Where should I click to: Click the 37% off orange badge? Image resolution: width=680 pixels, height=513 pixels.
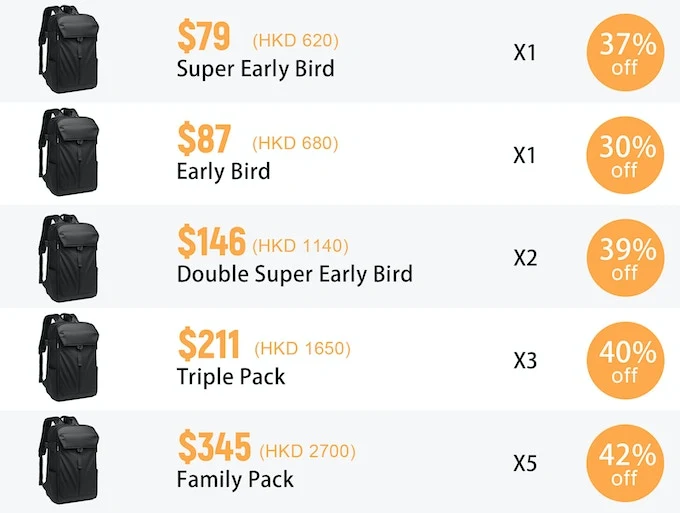click(x=625, y=52)
